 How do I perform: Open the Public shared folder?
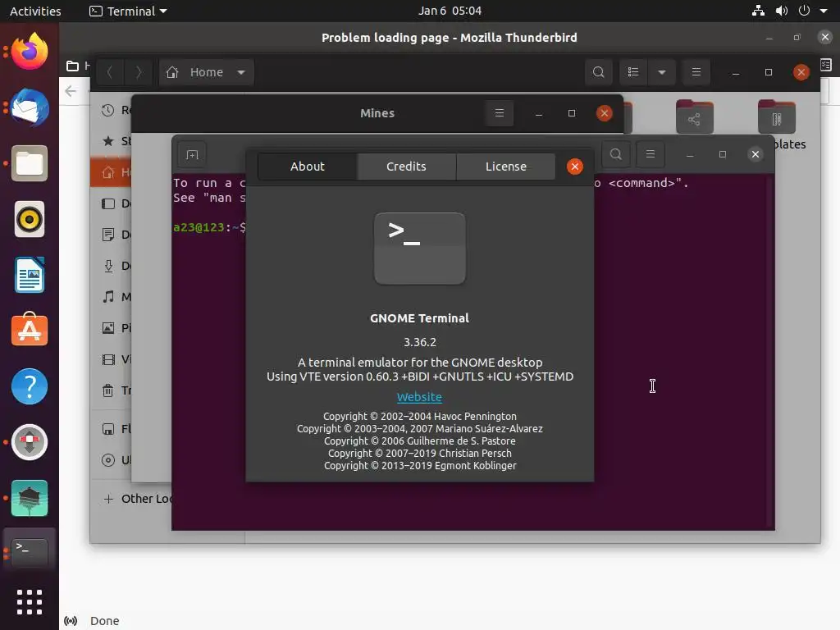coord(694,116)
